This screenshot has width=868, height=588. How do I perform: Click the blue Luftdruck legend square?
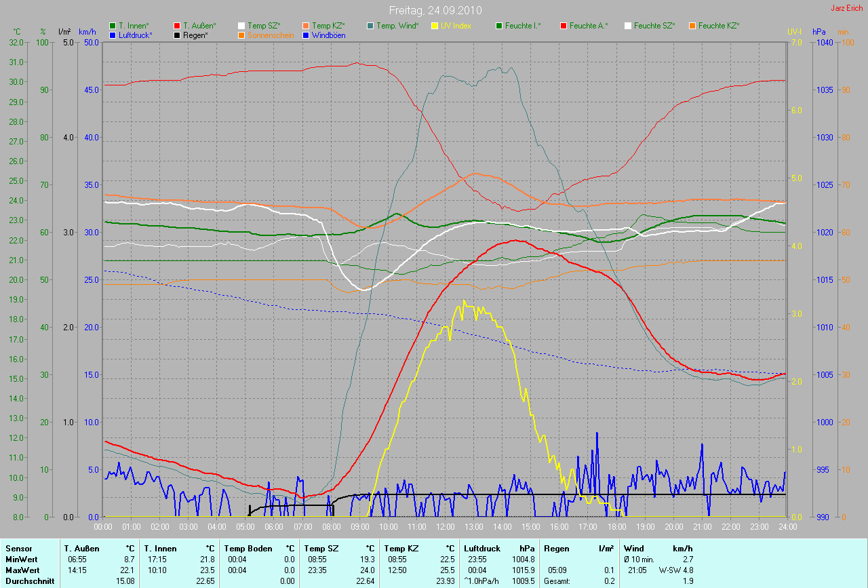(x=113, y=35)
